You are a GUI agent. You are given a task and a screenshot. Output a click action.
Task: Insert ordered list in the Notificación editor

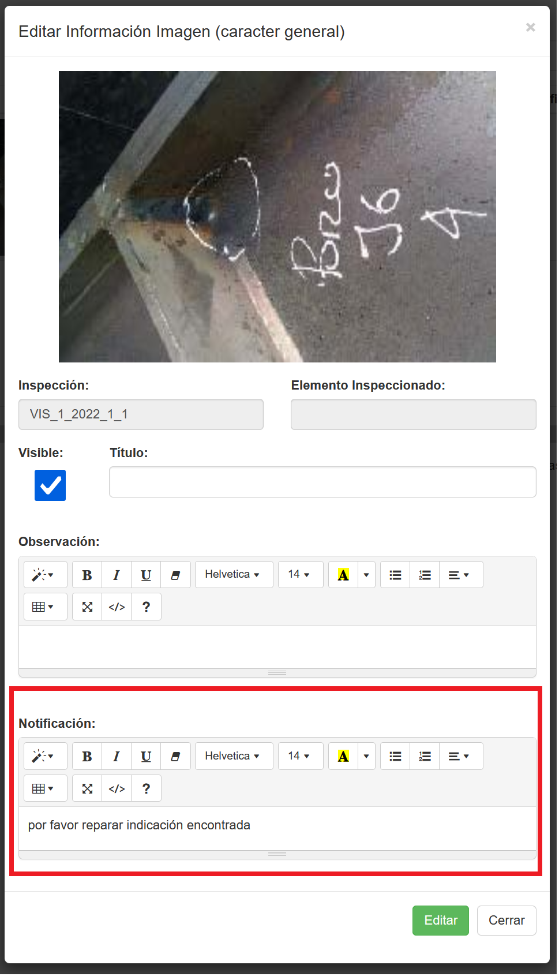pyautogui.click(x=425, y=757)
